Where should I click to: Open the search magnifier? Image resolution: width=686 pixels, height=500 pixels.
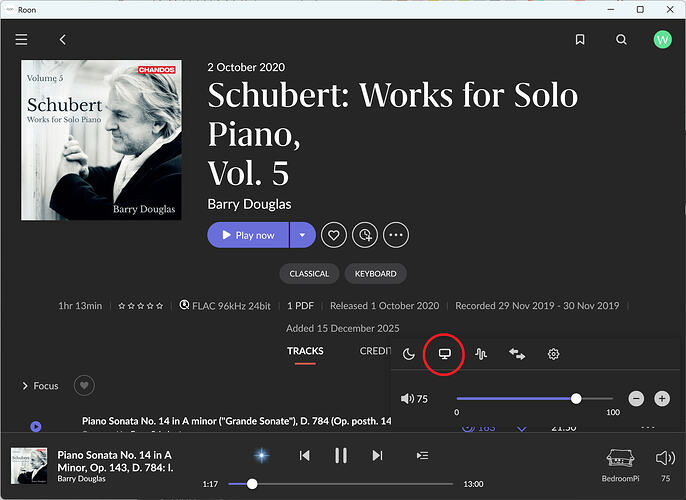(621, 40)
